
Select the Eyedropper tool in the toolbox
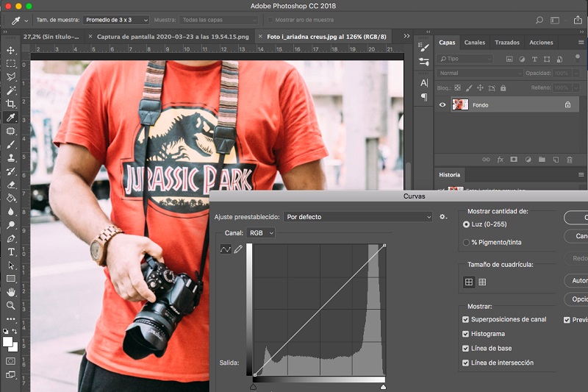click(10, 118)
